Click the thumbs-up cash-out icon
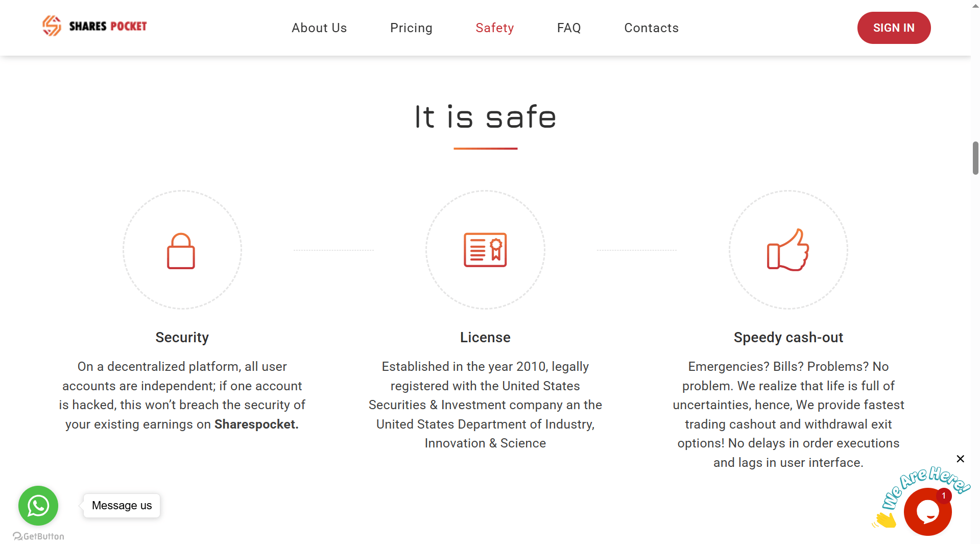This screenshot has height=544, width=980. (788, 250)
